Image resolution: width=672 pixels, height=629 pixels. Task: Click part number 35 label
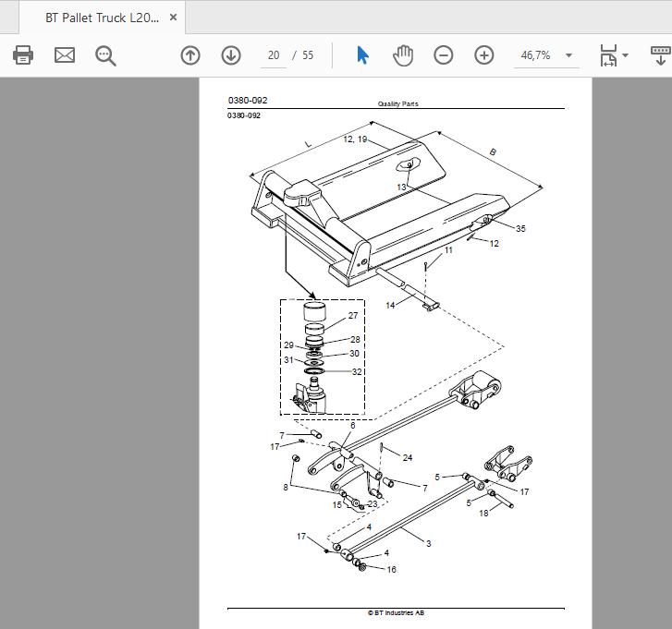[x=520, y=229]
